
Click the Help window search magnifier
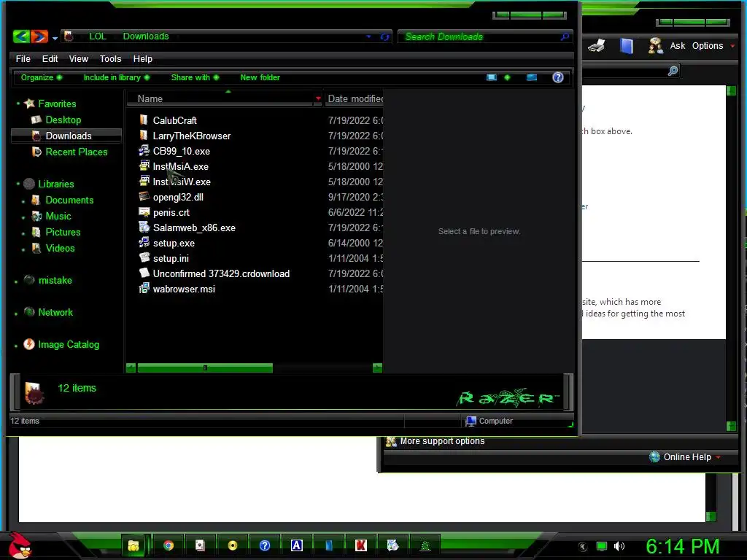tap(673, 71)
